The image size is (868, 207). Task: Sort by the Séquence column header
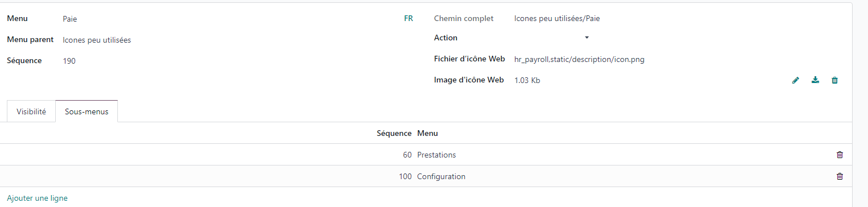click(x=394, y=133)
